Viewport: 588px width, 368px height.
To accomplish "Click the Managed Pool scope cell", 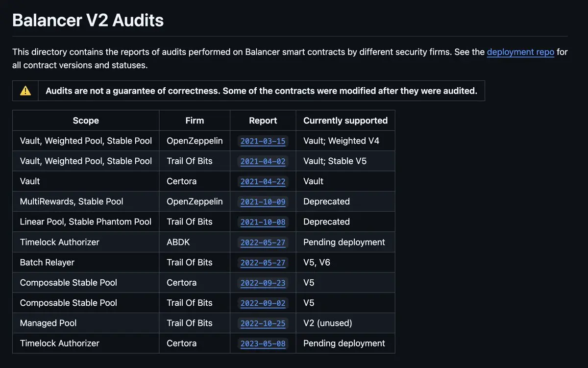I will coord(49,323).
